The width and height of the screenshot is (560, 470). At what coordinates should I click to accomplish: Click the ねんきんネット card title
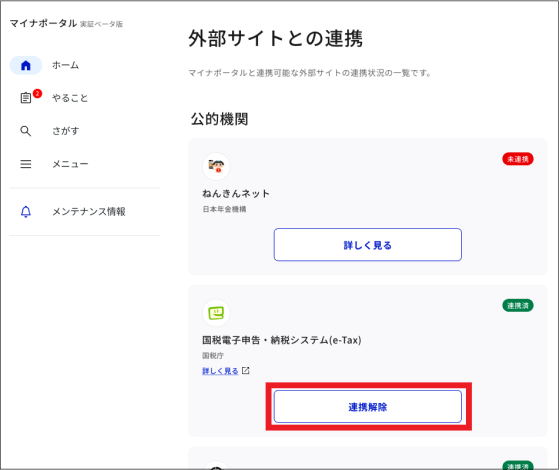[x=236, y=194]
